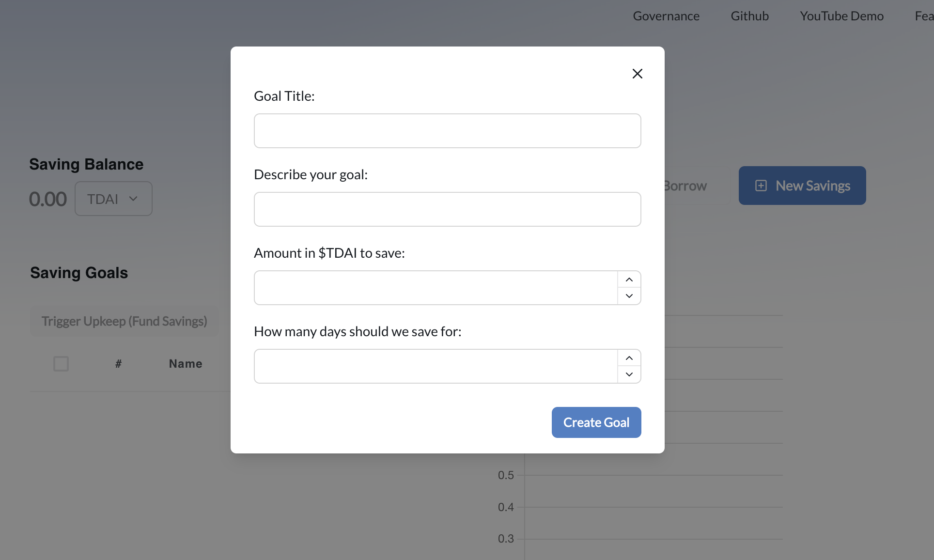Open the YouTube Demo link
Image resolution: width=934 pixels, height=560 pixels.
pos(841,16)
